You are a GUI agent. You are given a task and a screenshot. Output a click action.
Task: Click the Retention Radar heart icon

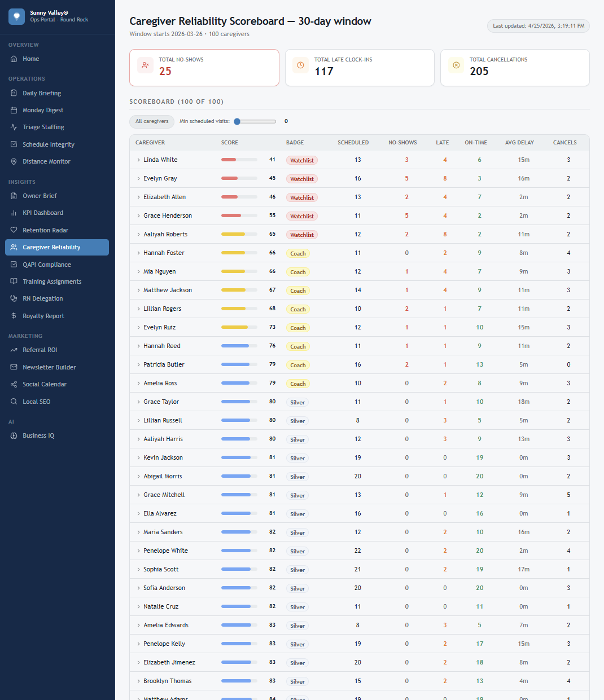(14, 230)
